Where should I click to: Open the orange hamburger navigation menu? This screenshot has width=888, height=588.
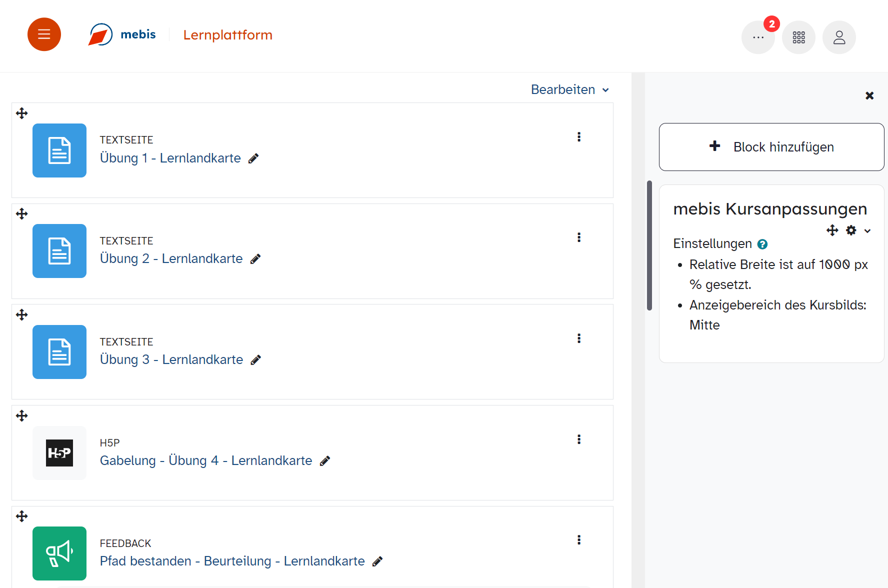point(44,34)
